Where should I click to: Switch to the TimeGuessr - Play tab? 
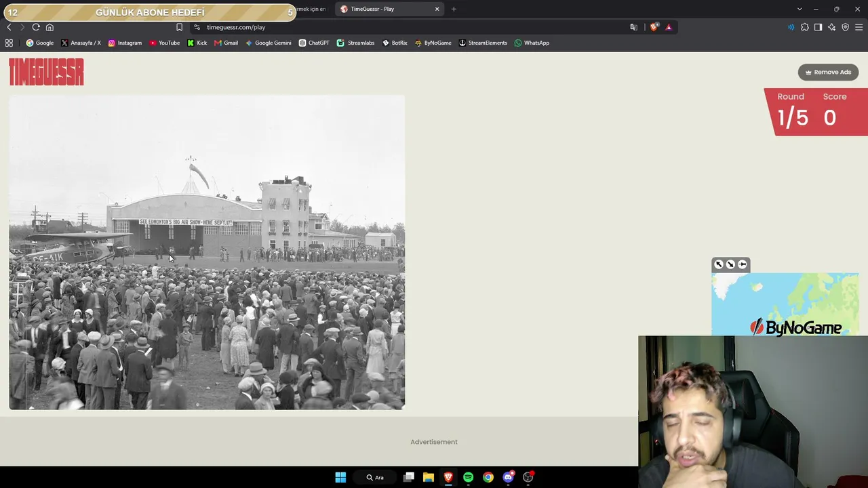coord(390,9)
